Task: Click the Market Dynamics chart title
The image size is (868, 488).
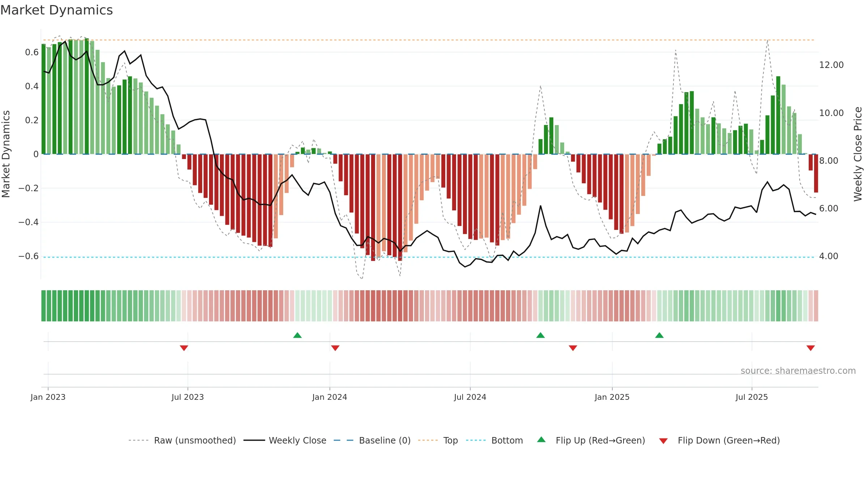Action: (x=56, y=10)
